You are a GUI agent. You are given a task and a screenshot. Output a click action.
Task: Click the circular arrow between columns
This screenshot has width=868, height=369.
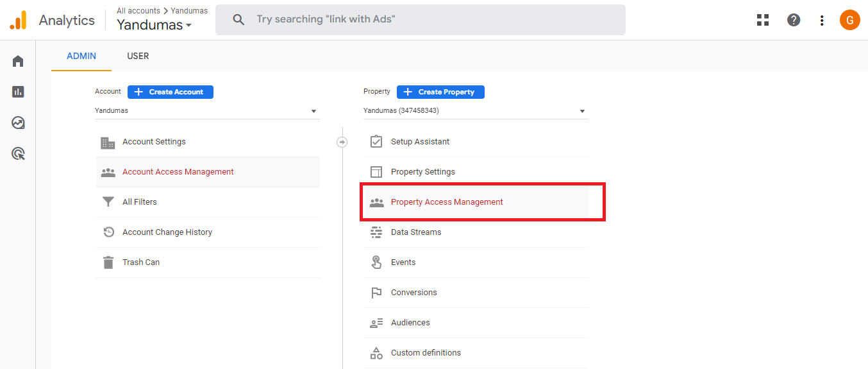pos(342,142)
